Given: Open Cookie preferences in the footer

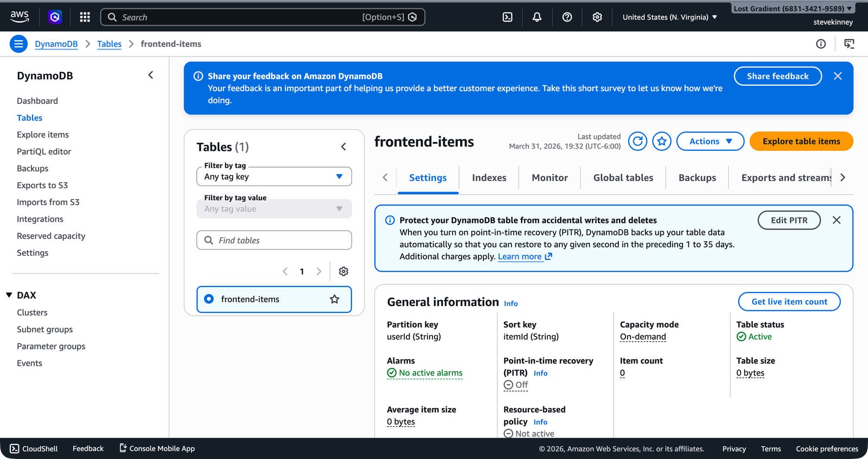Looking at the screenshot, I should (x=827, y=449).
